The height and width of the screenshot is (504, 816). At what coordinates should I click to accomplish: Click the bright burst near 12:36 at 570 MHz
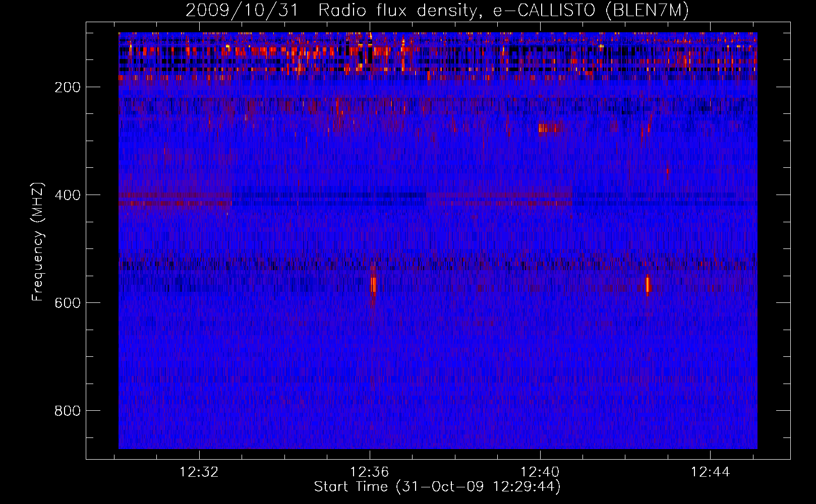(373, 285)
